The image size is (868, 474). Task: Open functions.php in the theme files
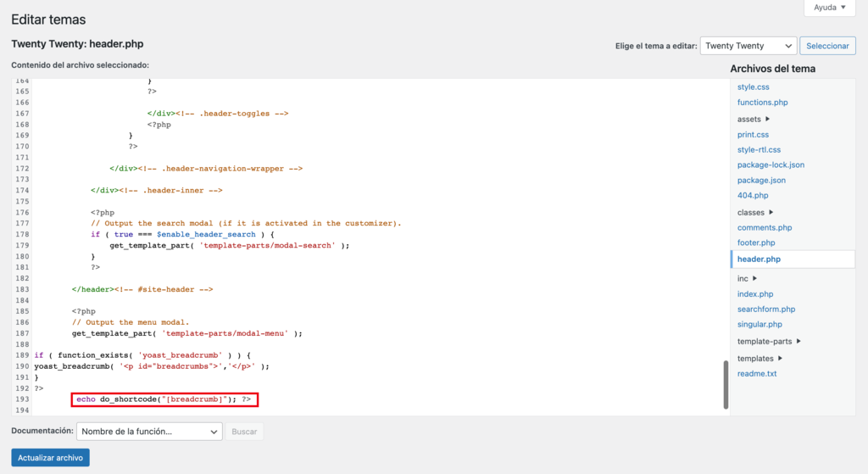(762, 103)
